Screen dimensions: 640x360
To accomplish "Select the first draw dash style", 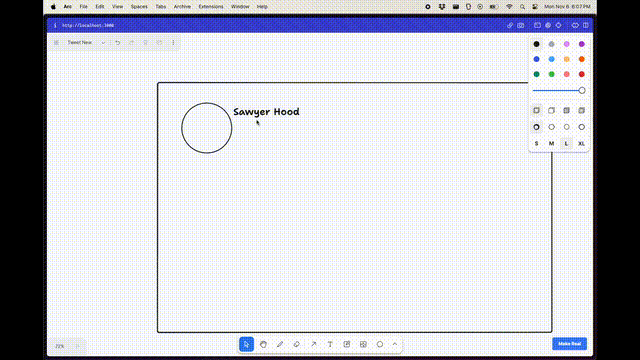I will click(536, 127).
